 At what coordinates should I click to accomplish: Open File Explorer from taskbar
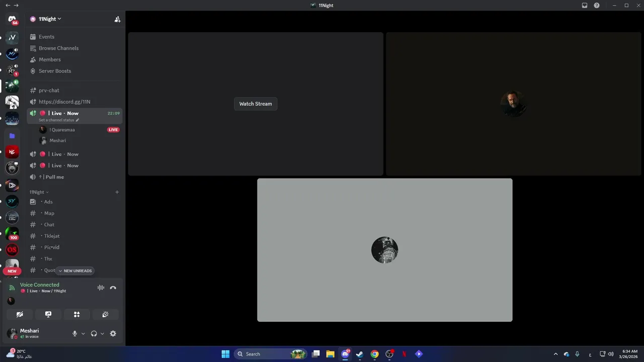(x=330, y=354)
